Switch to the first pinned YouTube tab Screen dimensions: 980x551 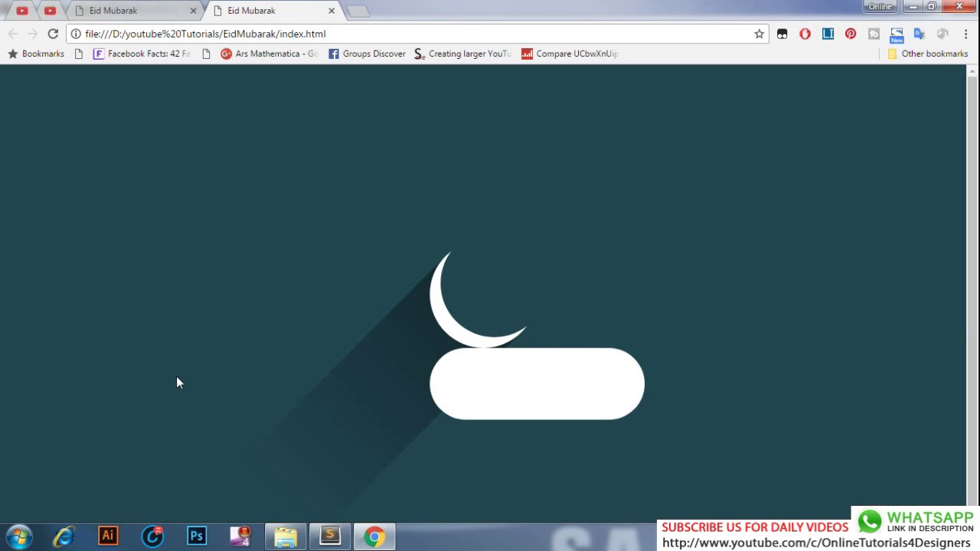[22, 11]
